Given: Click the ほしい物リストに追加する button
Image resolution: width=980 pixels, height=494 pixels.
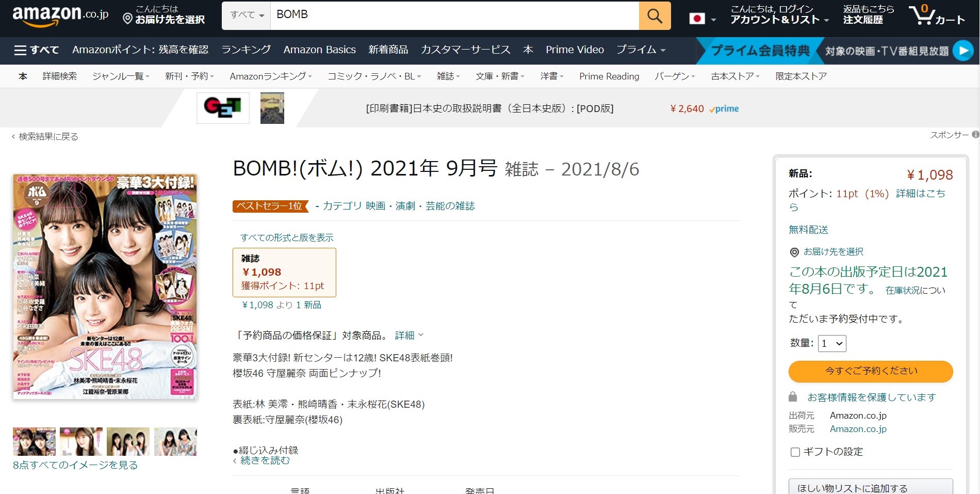Looking at the screenshot, I should click(871, 487).
